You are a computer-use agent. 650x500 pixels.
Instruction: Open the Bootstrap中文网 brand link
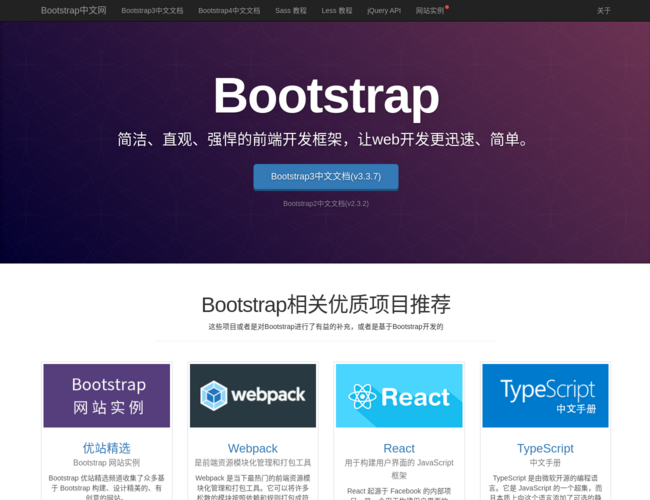click(73, 10)
